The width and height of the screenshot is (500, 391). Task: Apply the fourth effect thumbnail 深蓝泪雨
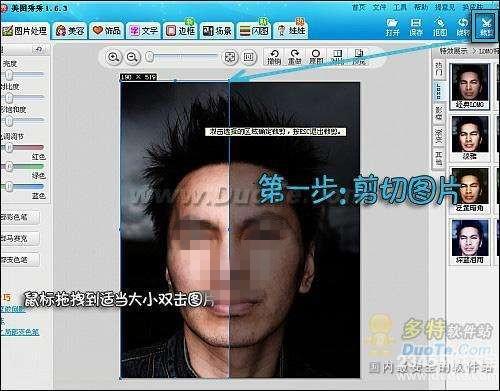pyautogui.click(x=470, y=242)
